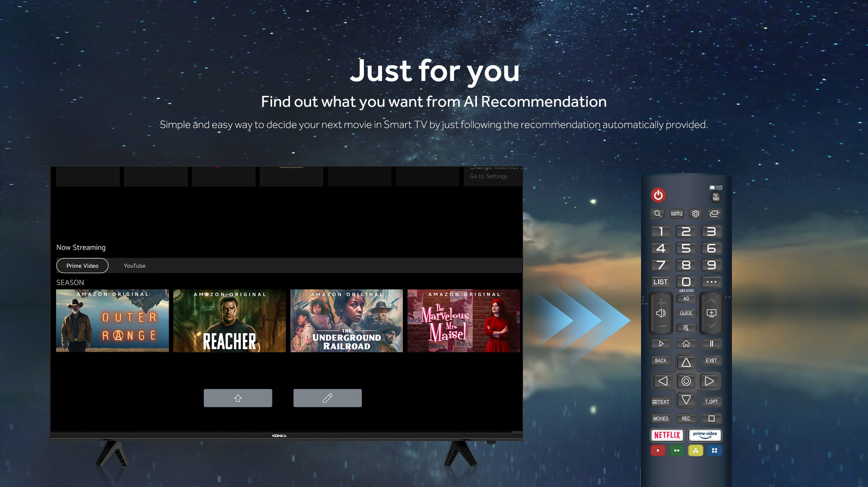Launch NETFLIX from the remote button
This screenshot has width=868, height=487.
(667, 435)
